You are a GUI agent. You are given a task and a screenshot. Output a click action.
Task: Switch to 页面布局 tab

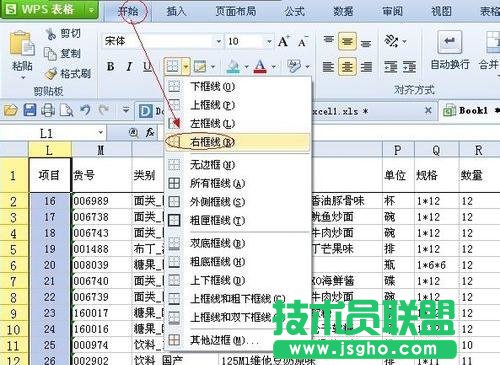pyautogui.click(x=236, y=11)
